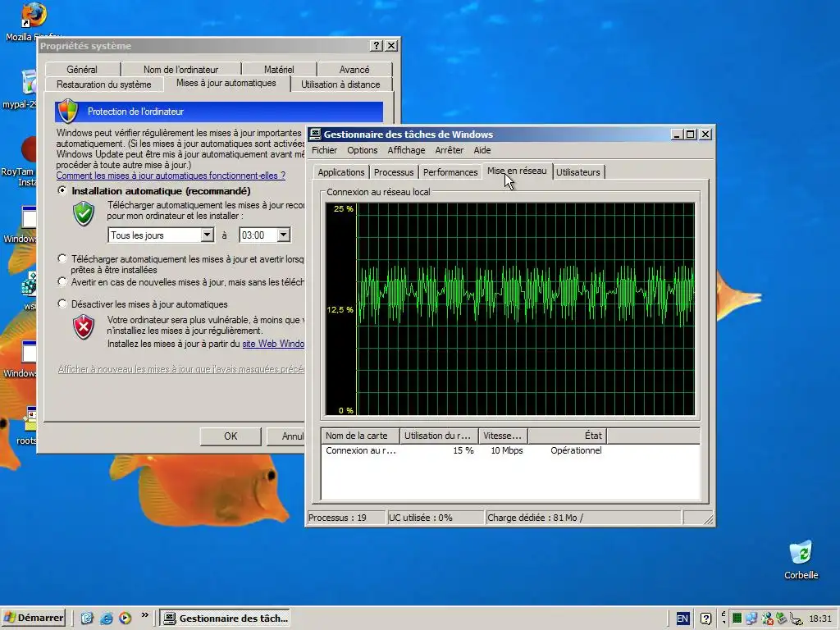Screen dimensions: 840x630
Task: Select Désactiver les mises à jour automatiques
Action: pyautogui.click(x=62, y=304)
